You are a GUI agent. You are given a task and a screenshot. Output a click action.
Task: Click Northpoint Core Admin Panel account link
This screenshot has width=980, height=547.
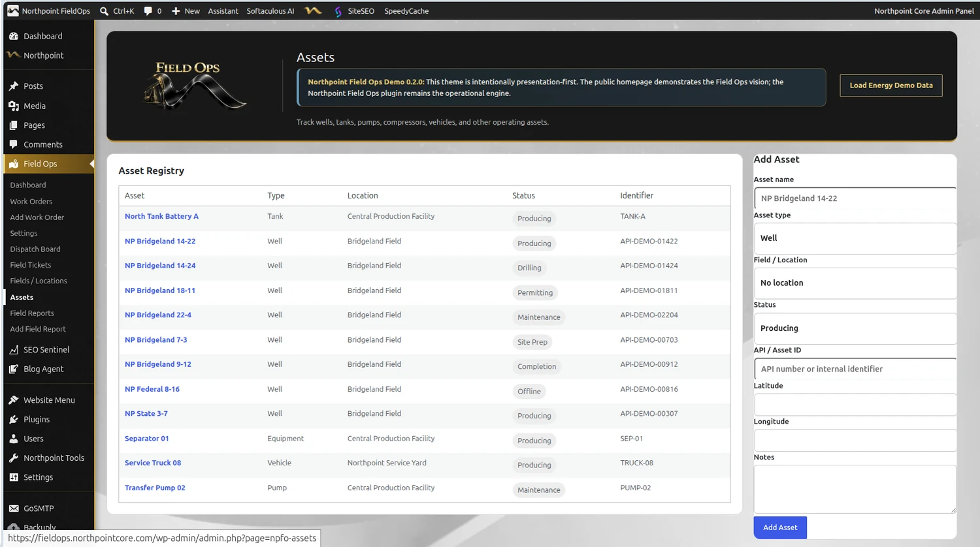[924, 11]
